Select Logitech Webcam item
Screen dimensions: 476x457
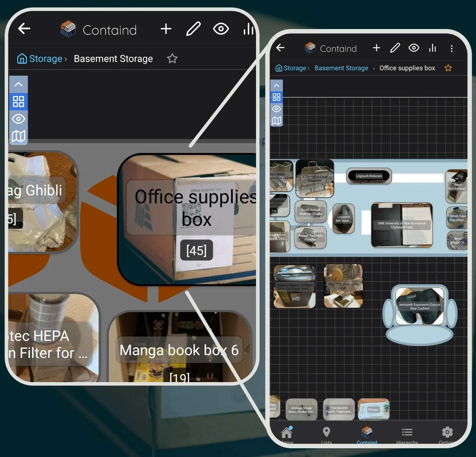pyautogui.click(x=369, y=176)
